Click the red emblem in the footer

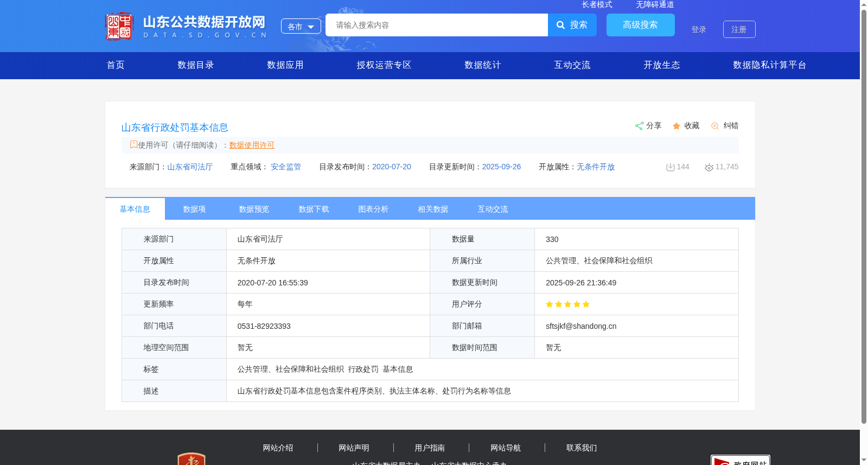(x=192, y=459)
